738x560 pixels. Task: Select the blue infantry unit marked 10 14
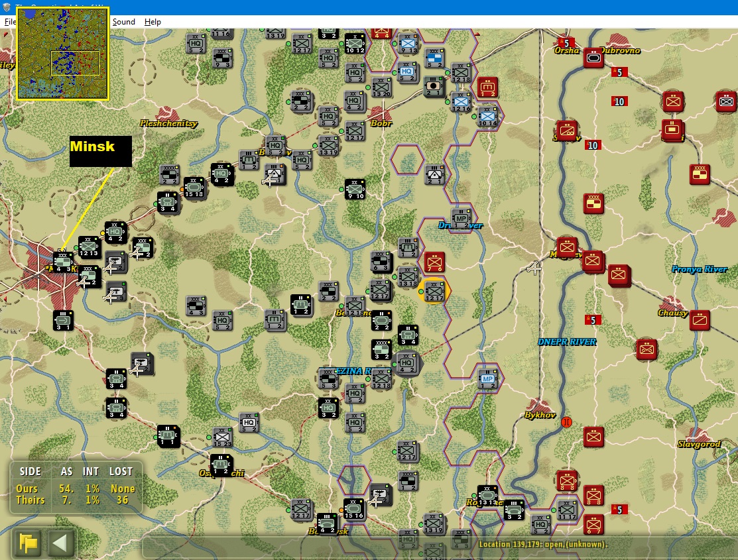pyautogui.click(x=487, y=116)
